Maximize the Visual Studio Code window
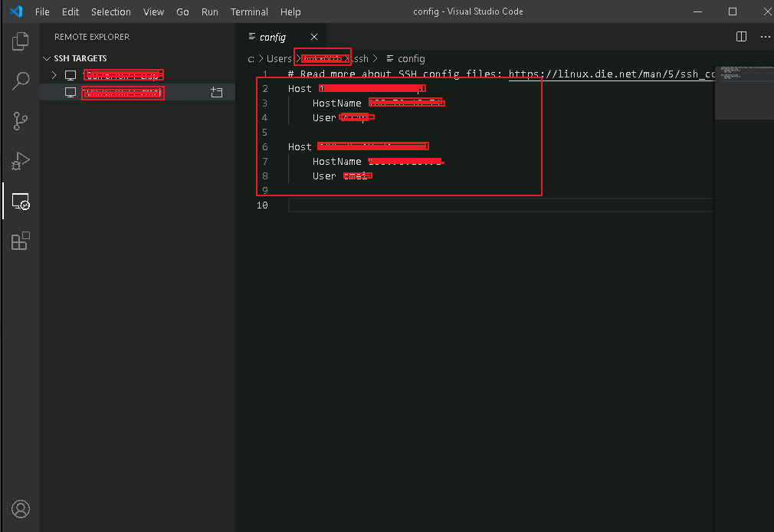The width and height of the screenshot is (774, 532). 733,11
